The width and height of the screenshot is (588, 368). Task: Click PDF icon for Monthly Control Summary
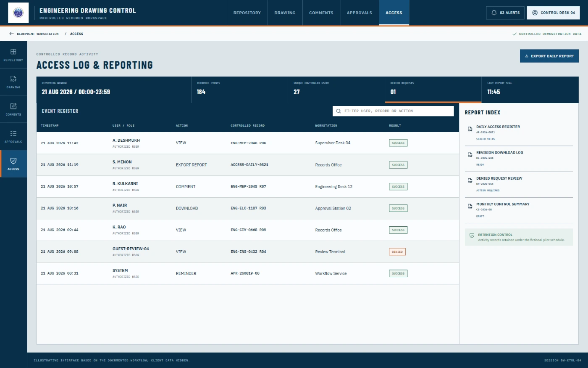(470, 206)
